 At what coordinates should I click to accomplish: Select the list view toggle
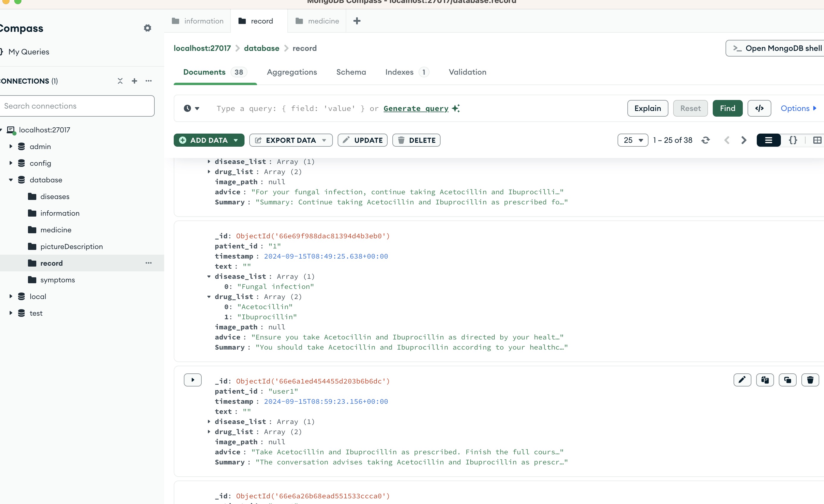tap(768, 140)
